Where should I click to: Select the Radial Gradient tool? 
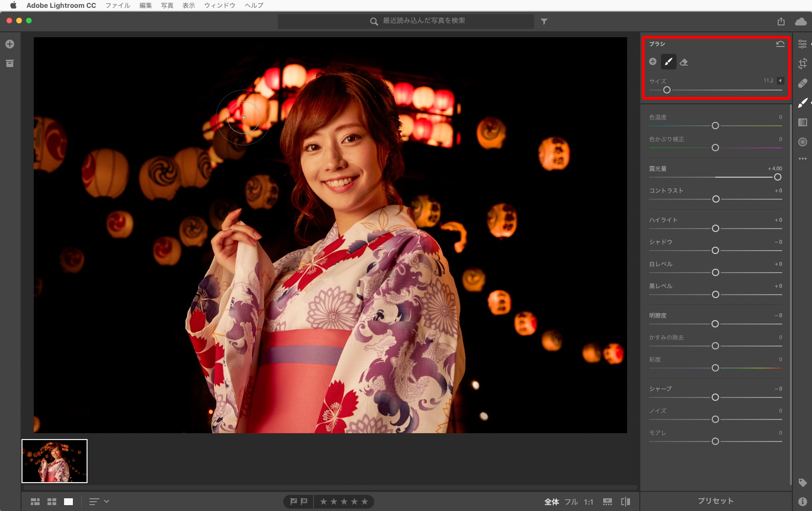click(803, 142)
